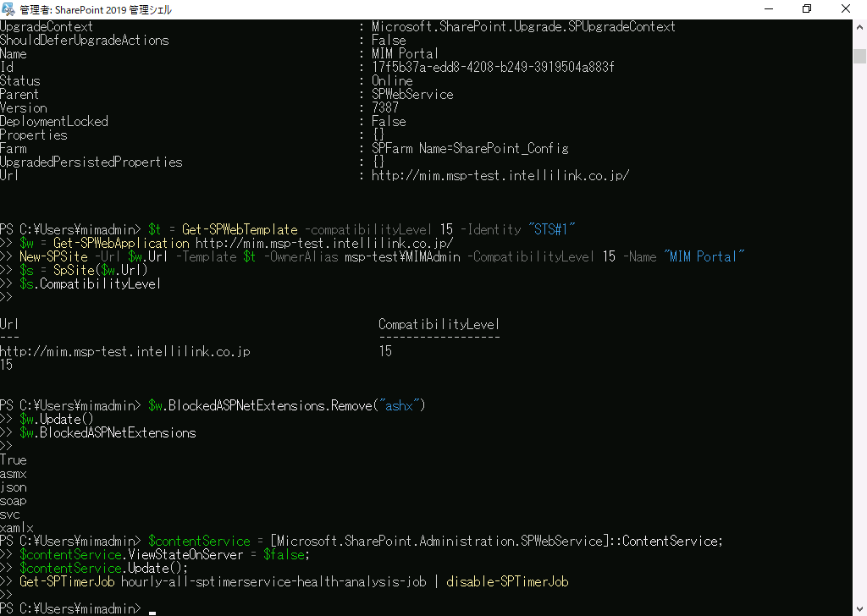Click the CompatibilityLevel cell value 15
867x616 pixels.
tap(385, 351)
